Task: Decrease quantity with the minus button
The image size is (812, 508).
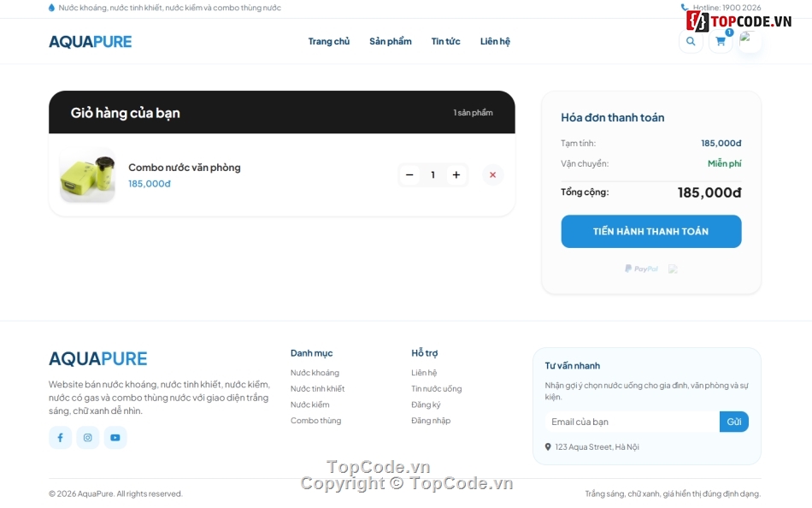Action: 409,174
